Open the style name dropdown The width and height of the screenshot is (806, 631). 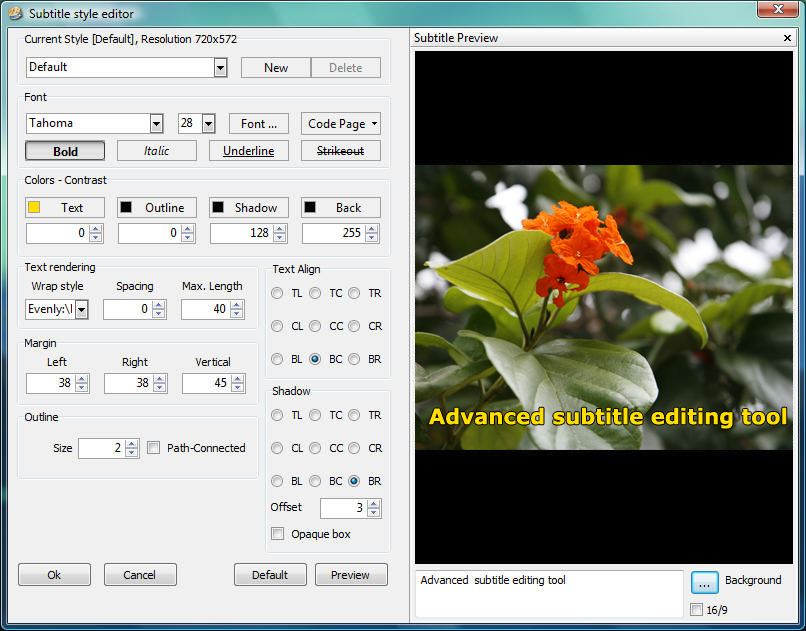point(221,67)
